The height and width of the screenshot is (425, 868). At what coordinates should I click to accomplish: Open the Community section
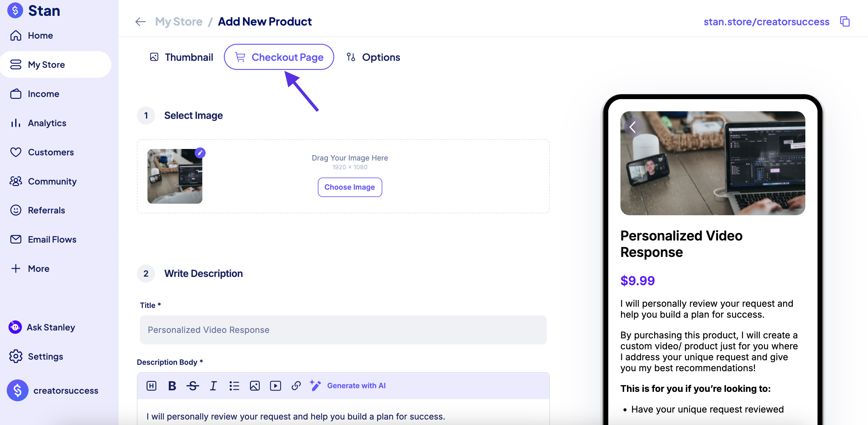coord(52,181)
